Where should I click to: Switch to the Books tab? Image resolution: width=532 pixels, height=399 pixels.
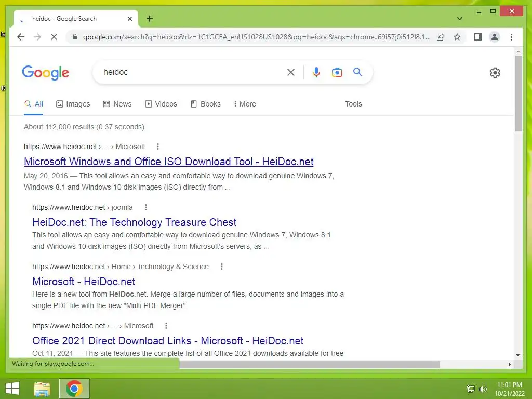click(206, 104)
